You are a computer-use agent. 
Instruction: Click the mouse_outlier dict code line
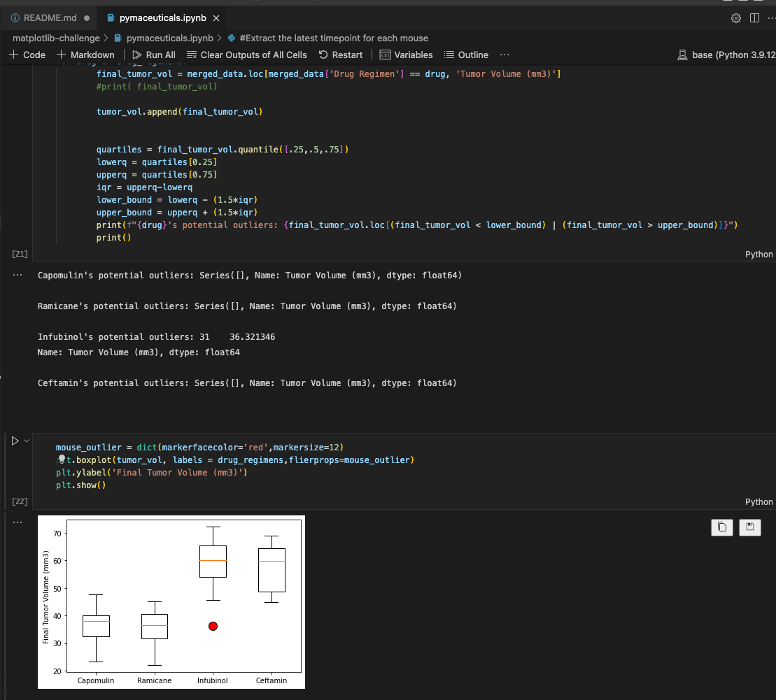pos(199,448)
